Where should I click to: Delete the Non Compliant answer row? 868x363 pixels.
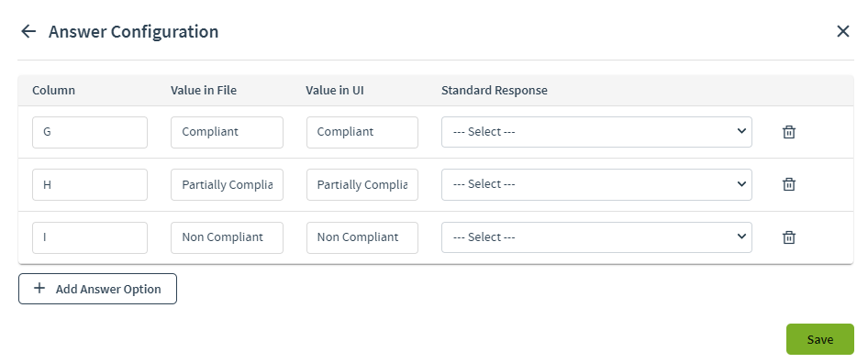pos(789,237)
